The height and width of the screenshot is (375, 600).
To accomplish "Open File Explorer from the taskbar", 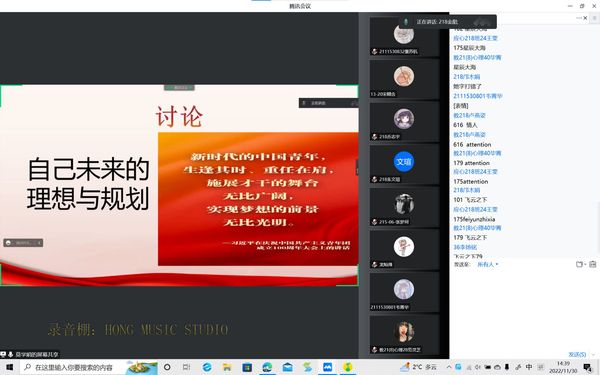I will pos(227,367).
